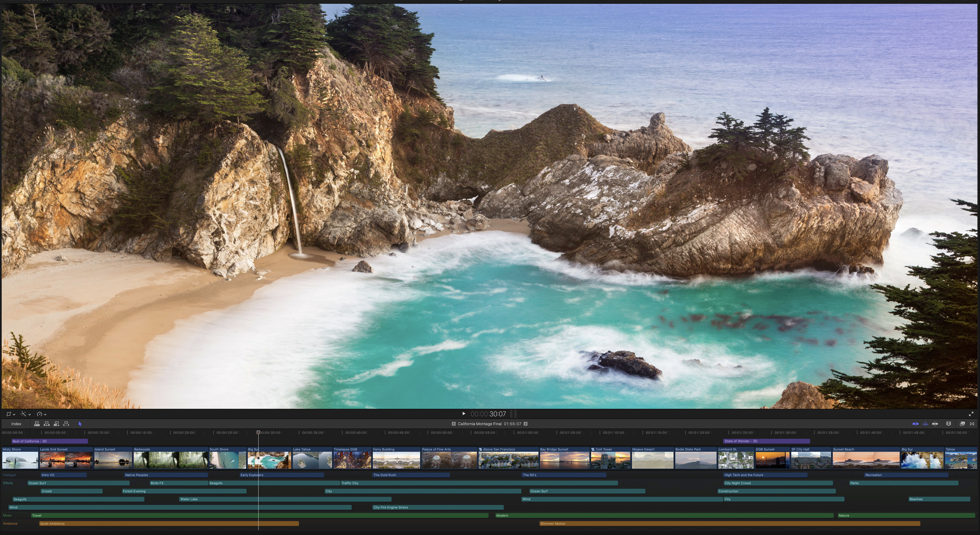Image resolution: width=980 pixels, height=535 pixels.
Task: Click the append clip edit icon
Action: pos(56,424)
